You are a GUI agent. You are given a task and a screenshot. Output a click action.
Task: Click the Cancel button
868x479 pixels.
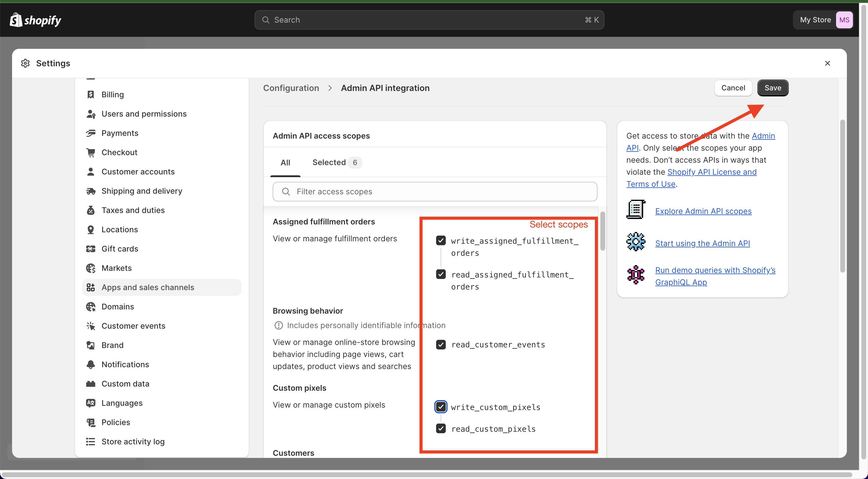click(733, 88)
